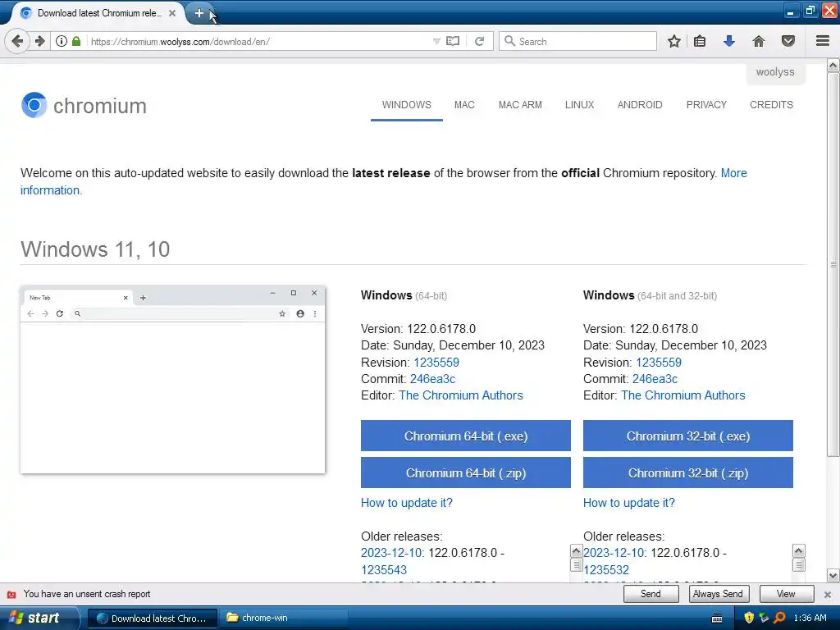This screenshot has height=630, width=840.
Task: Open the CREDITS page
Action: [x=771, y=105]
